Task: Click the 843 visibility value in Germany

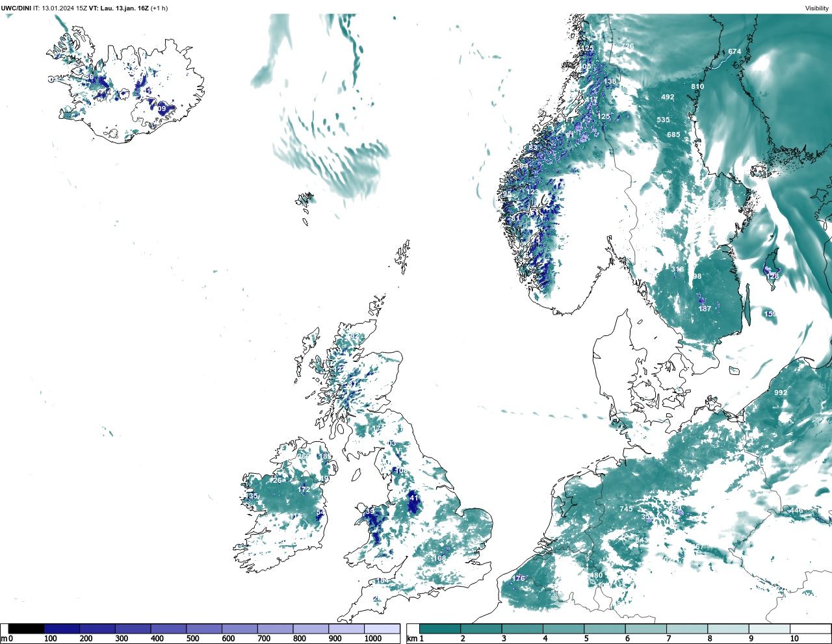Action: pyautogui.click(x=642, y=540)
